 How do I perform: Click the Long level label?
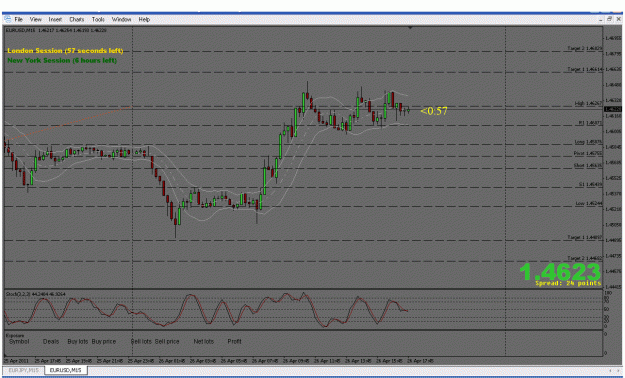tap(588, 142)
